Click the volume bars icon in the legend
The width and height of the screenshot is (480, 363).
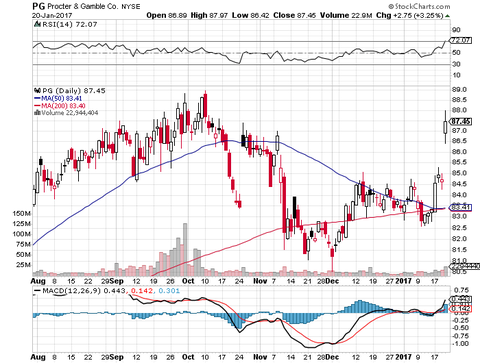pyautogui.click(x=37, y=113)
